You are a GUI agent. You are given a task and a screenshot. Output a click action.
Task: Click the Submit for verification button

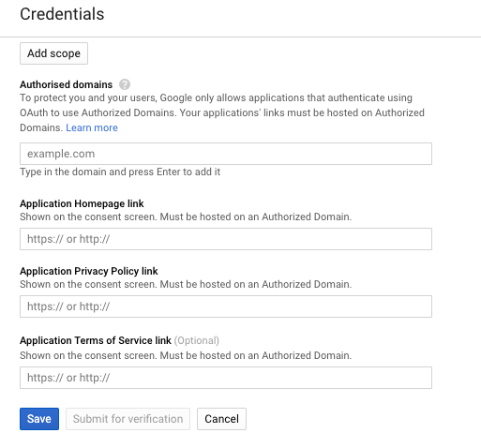click(128, 419)
